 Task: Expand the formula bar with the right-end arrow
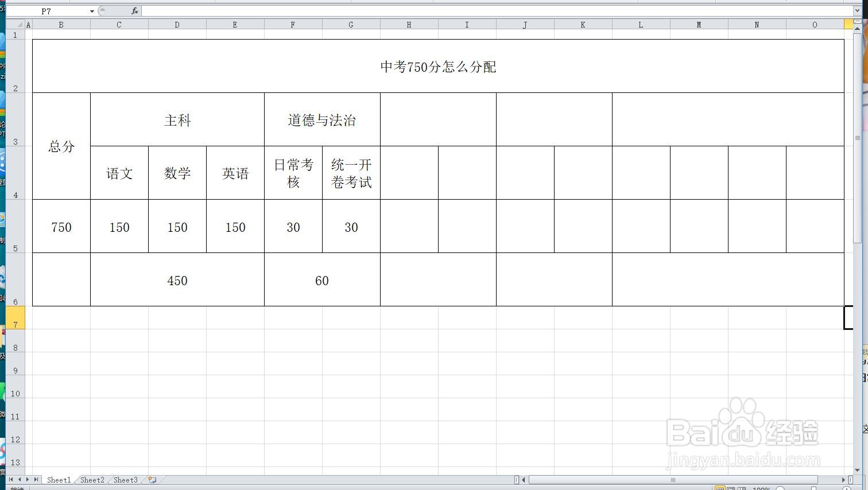[x=857, y=11]
